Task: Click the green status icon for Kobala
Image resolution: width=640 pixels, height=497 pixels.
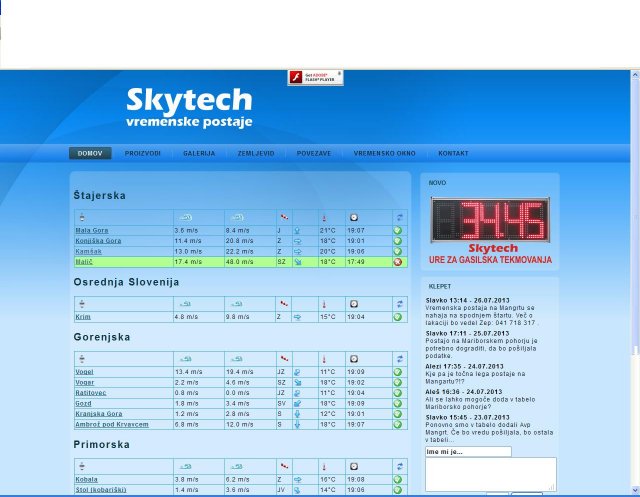Action: pyautogui.click(x=398, y=479)
